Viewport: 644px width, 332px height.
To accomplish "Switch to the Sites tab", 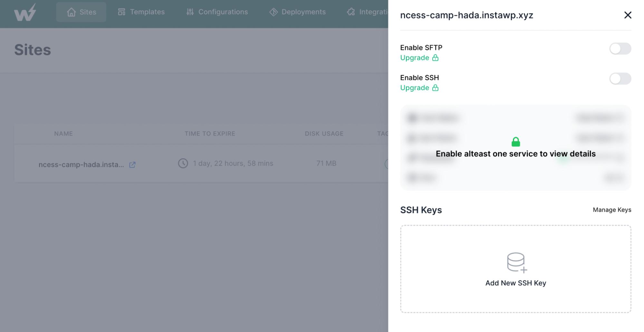I will point(81,12).
